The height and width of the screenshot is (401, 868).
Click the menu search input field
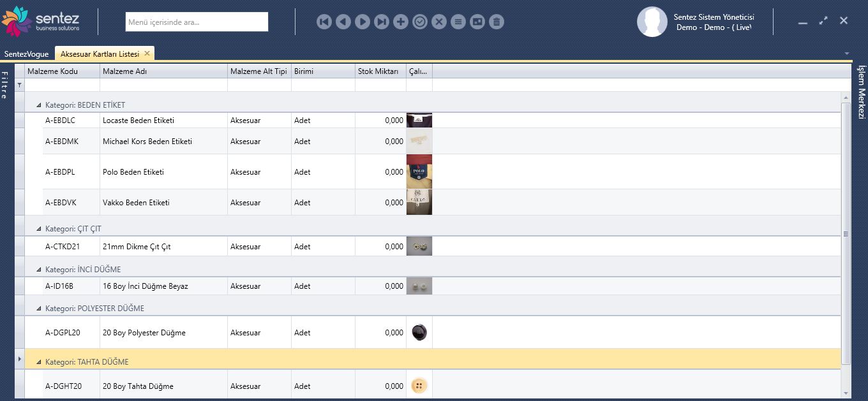point(197,22)
